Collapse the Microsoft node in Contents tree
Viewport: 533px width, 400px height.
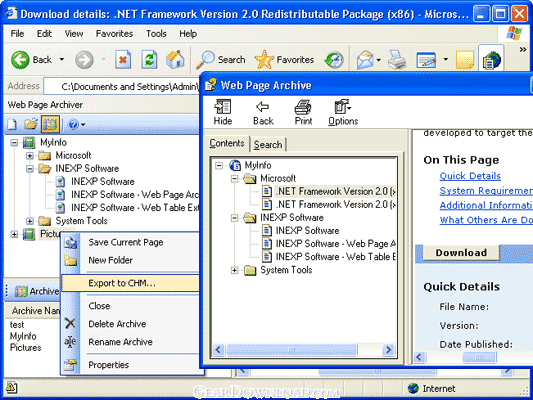click(235, 178)
